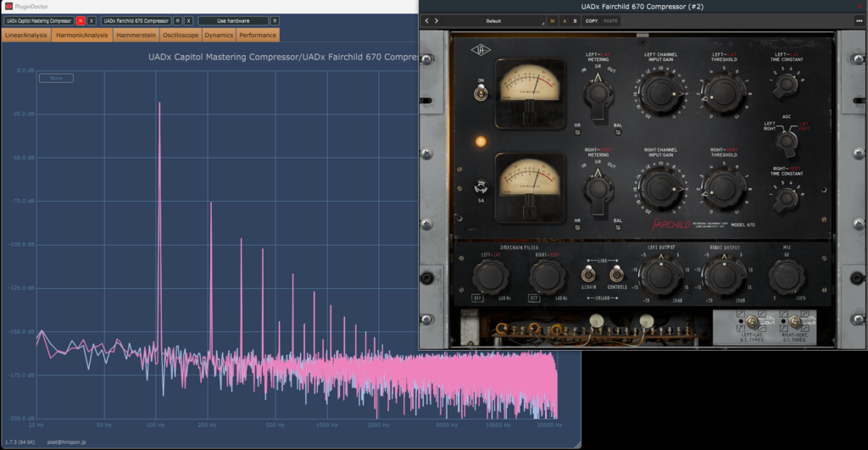This screenshot has width=868, height=450.
Task: Click the UADx Capitol Mastering Compressor slot
Action: click(39, 20)
